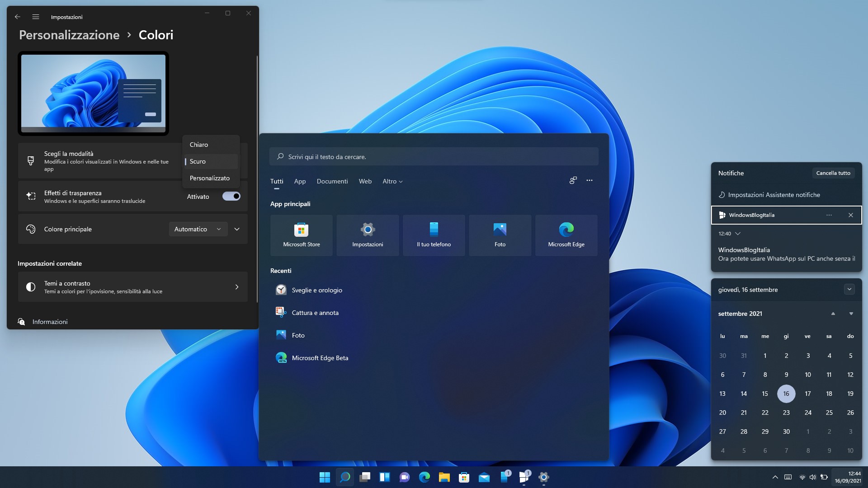Click Cancella tutto in Notifiche
This screenshot has width=868, height=488.
pos(833,173)
